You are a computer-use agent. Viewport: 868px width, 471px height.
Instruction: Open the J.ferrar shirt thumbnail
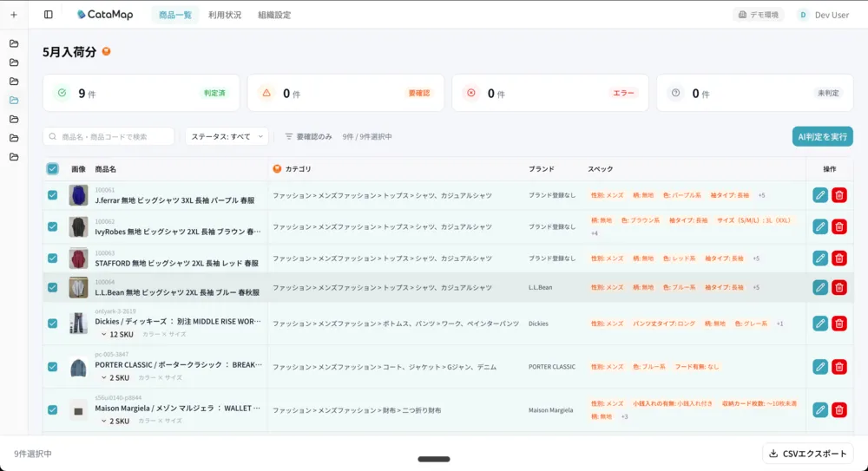pos(78,195)
